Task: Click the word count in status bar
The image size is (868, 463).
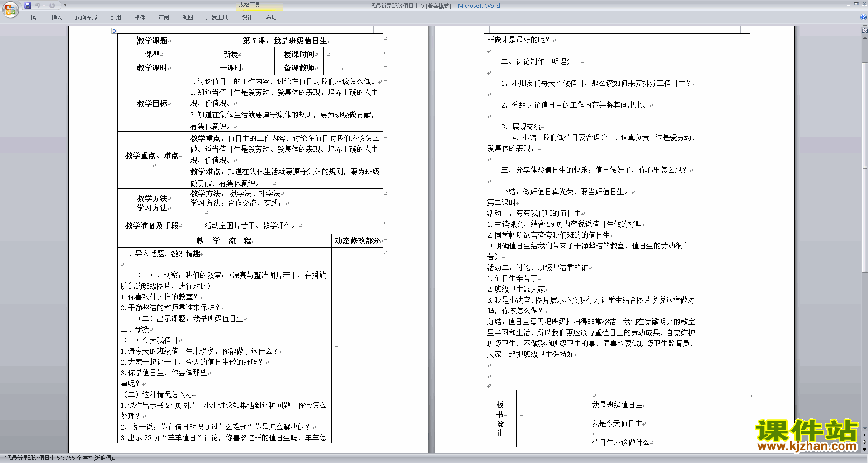Action: click(60, 458)
